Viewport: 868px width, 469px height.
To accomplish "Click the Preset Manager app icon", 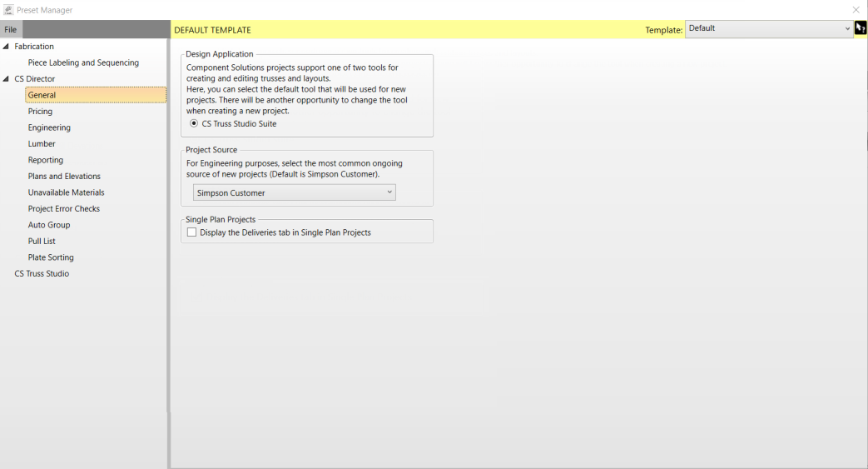I will 8,10.
